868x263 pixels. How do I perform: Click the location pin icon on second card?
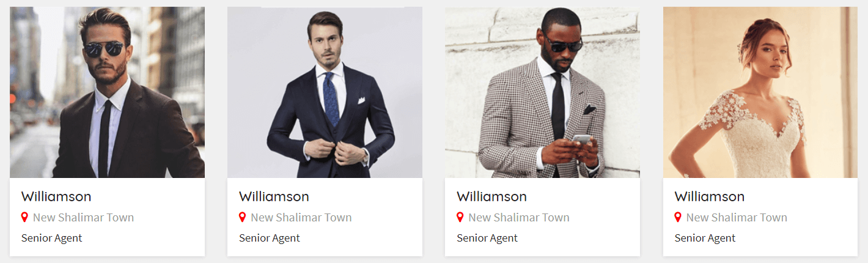click(x=242, y=217)
